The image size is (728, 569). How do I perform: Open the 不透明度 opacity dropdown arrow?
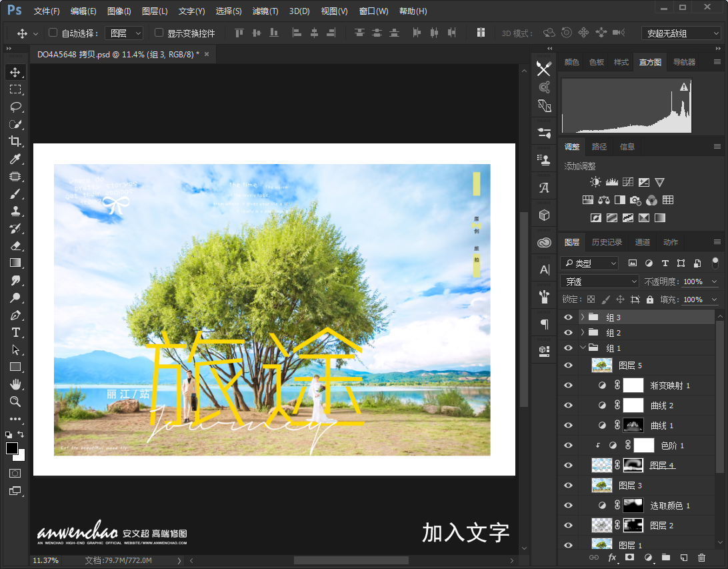[x=715, y=281]
